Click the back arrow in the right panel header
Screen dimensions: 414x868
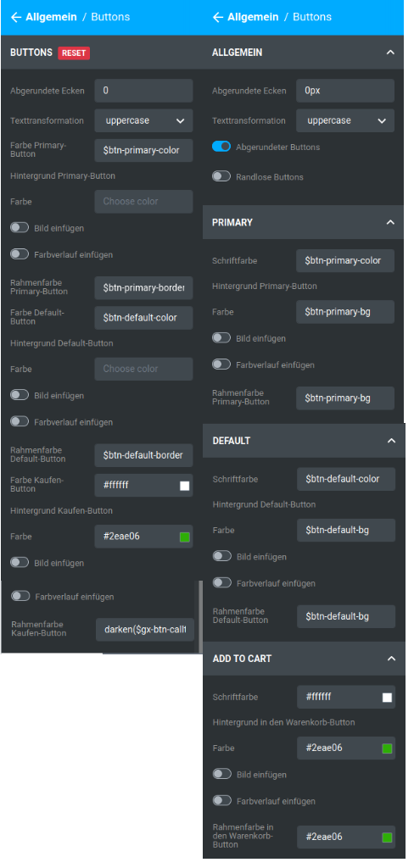tap(217, 17)
